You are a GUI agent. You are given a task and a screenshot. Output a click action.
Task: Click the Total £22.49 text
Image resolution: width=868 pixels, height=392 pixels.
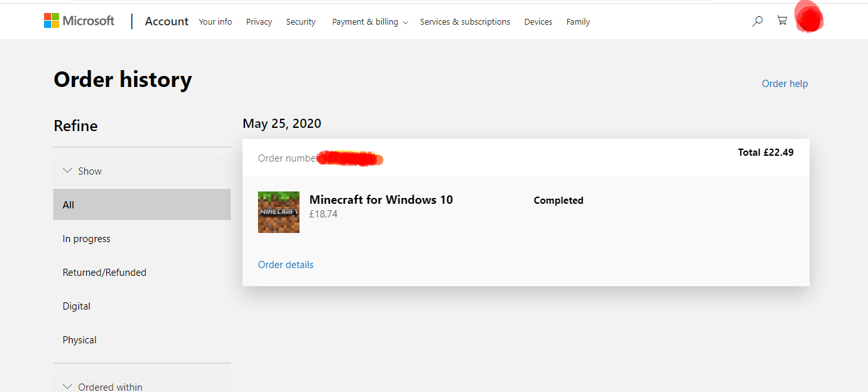tap(766, 153)
